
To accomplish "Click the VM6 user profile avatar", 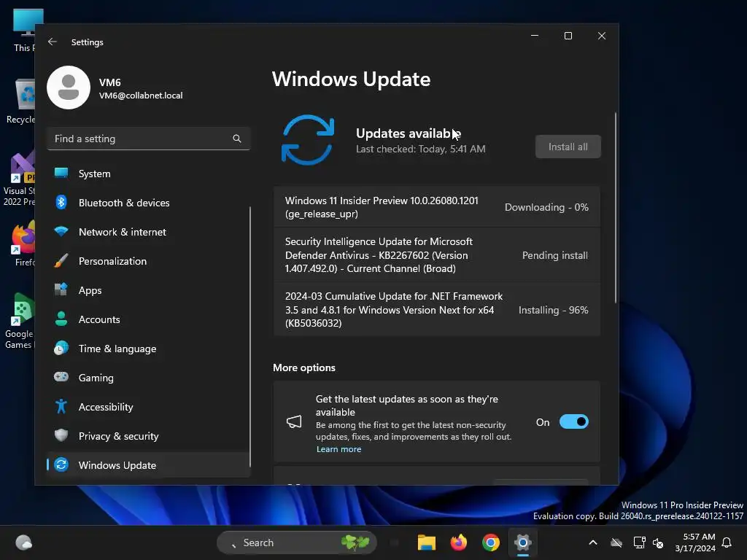I will click(69, 87).
